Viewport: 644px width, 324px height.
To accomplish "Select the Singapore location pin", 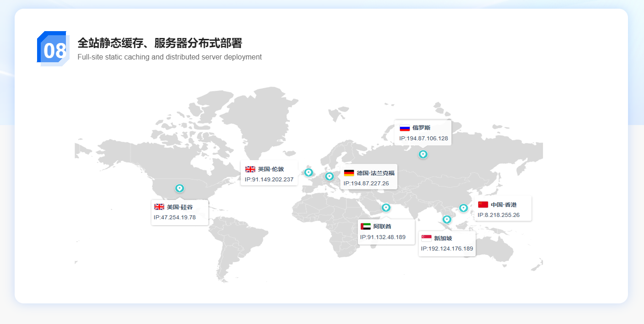I will [447, 219].
